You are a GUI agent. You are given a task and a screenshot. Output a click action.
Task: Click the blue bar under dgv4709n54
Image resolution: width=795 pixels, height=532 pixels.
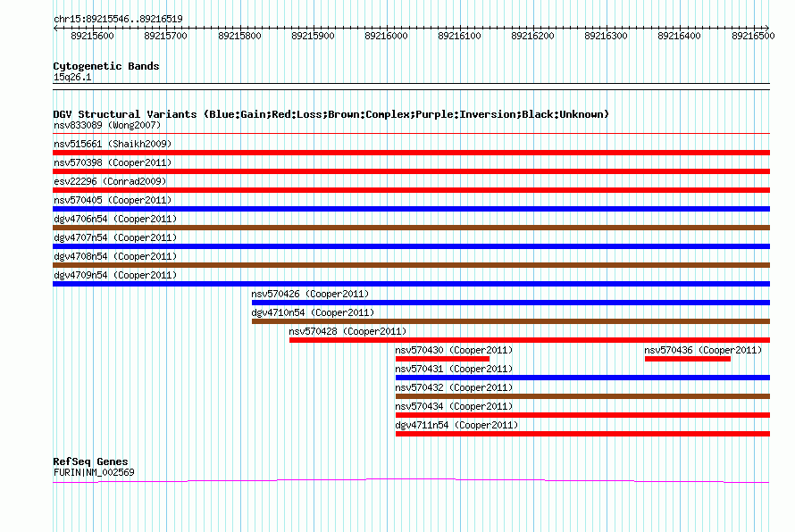(411, 284)
